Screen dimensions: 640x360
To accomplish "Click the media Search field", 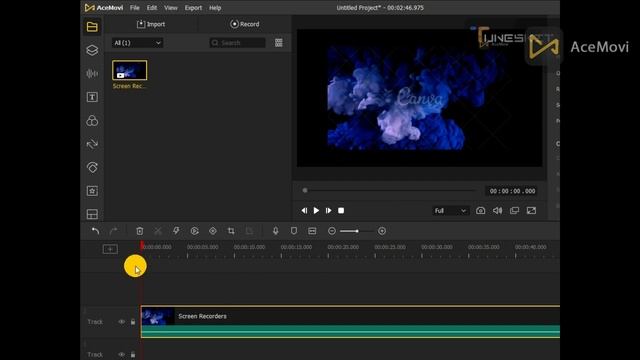I will click(238, 43).
